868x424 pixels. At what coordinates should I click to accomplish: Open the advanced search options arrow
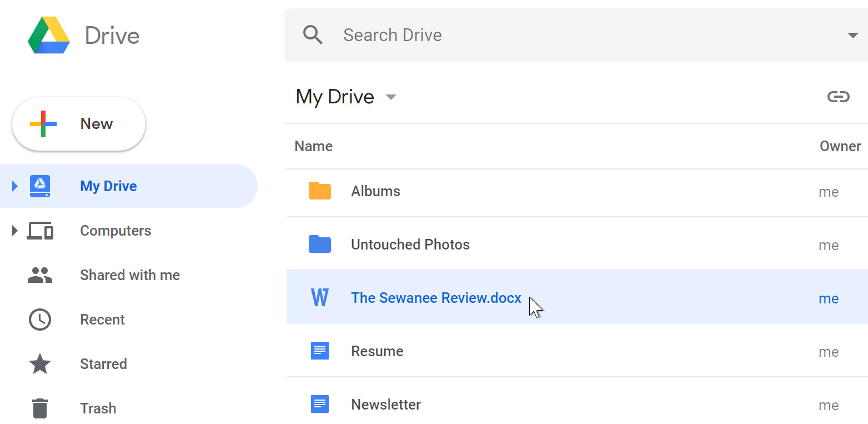tap(853, 34)
